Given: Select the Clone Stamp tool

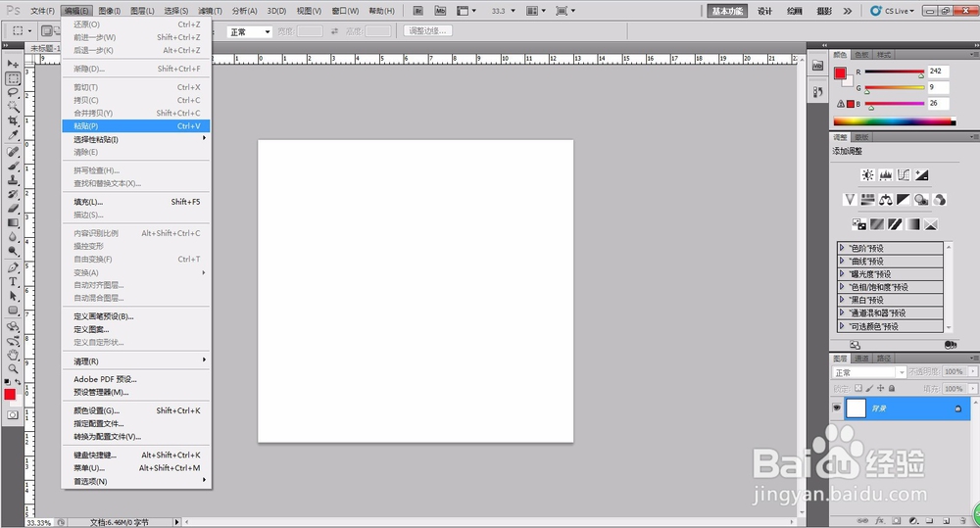Looking at the screenshot, I should point(13,180).
